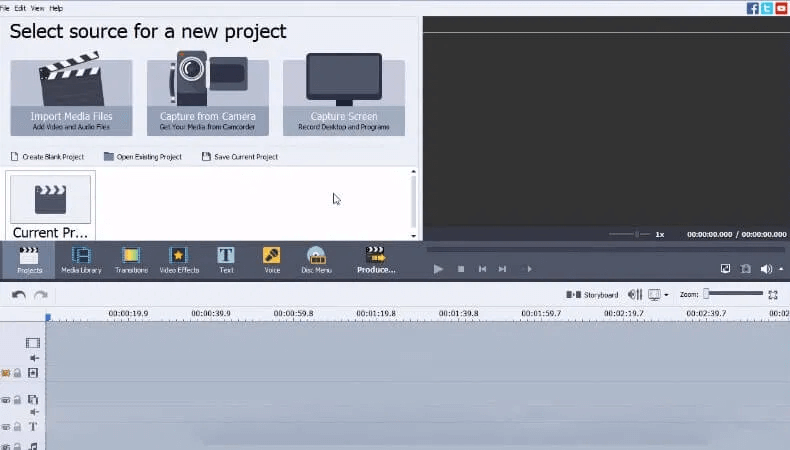Adjust the playback speed slider
The image size is (790, 450).
pos(629,234)
